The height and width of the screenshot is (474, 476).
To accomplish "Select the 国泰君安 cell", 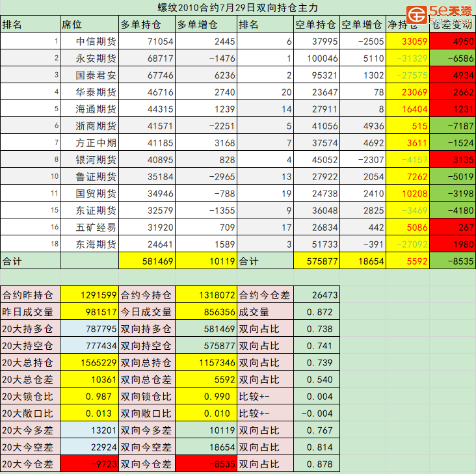I will (x=89, y=75).
